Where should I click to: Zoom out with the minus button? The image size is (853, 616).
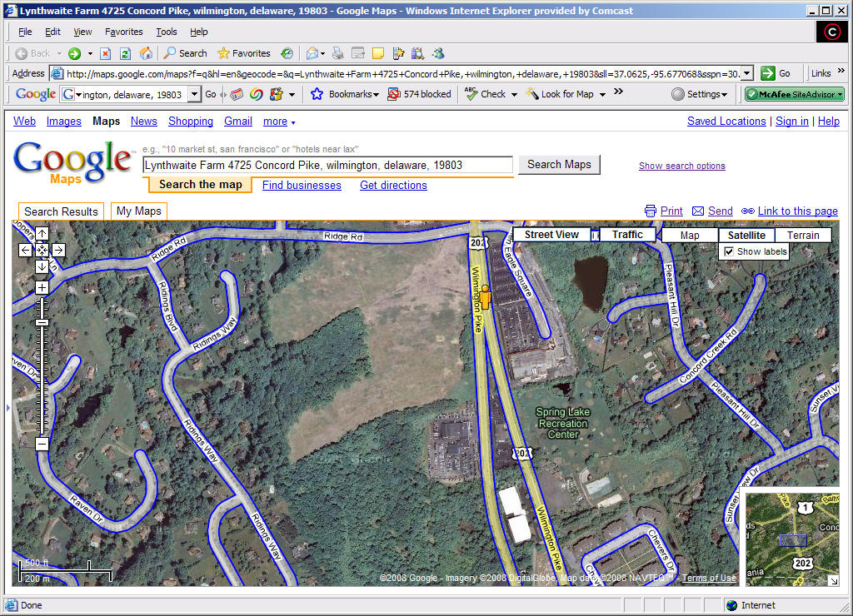coord(42,445)
